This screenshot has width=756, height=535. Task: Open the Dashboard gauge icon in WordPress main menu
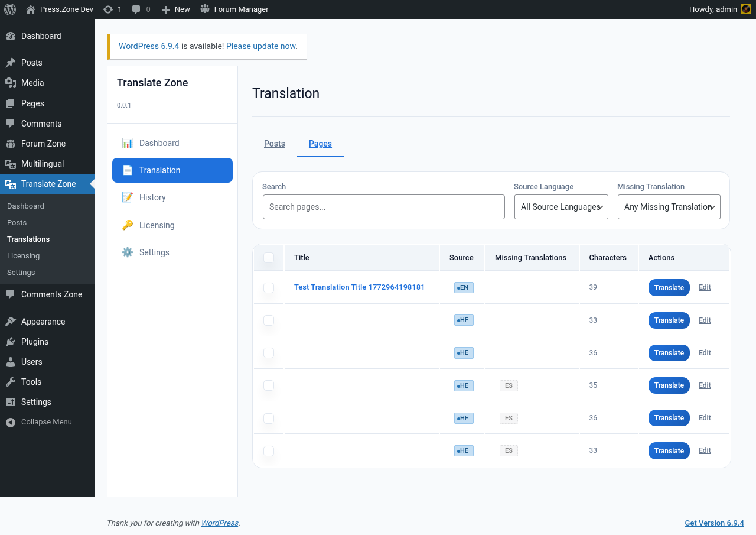11,36
